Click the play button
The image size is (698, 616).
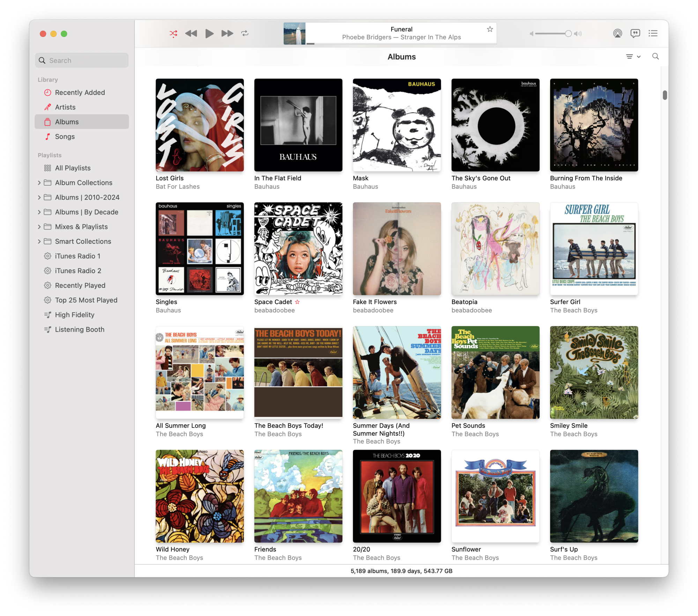click(209, 33)
